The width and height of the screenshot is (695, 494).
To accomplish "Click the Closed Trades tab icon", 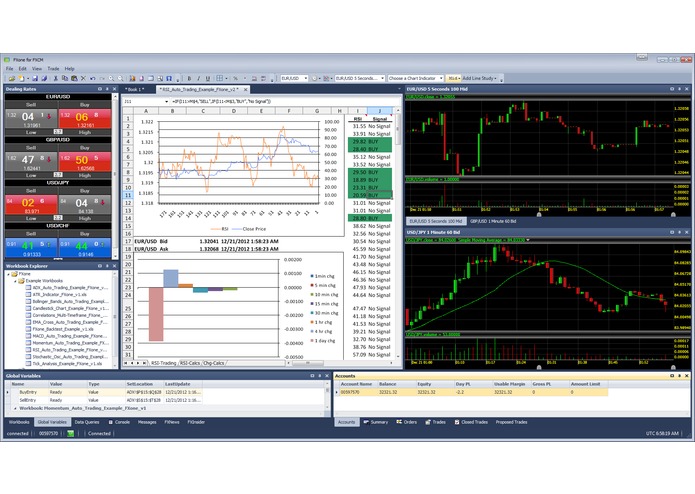I will coord(457,422).
